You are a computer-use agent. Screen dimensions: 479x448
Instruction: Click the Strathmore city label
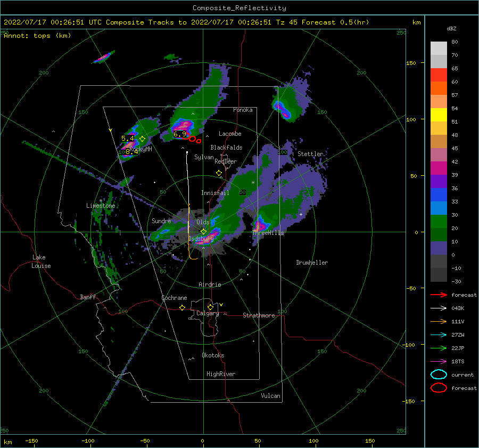point(259,315)
